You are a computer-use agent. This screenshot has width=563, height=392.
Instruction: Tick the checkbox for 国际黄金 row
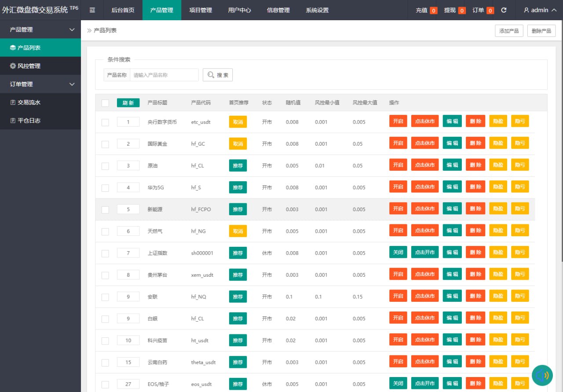[x=105, y=144]
